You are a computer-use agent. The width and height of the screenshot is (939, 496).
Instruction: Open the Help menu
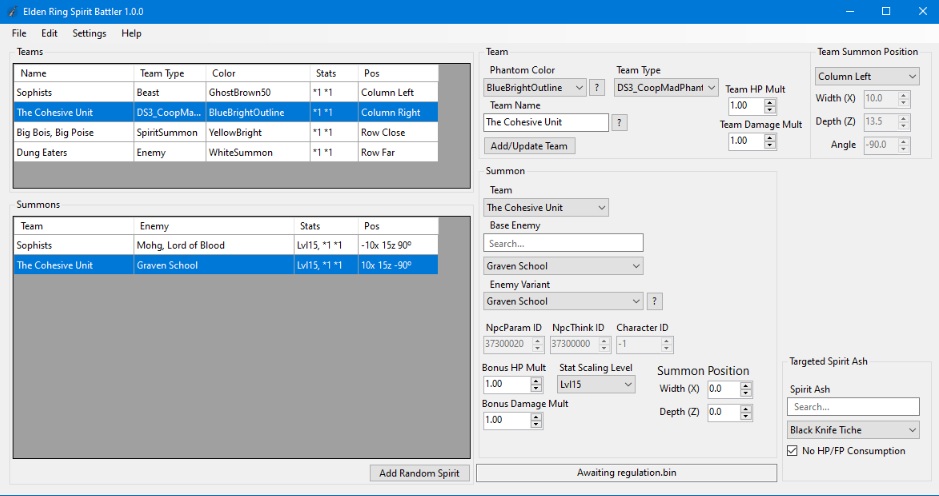pos(131,34)
